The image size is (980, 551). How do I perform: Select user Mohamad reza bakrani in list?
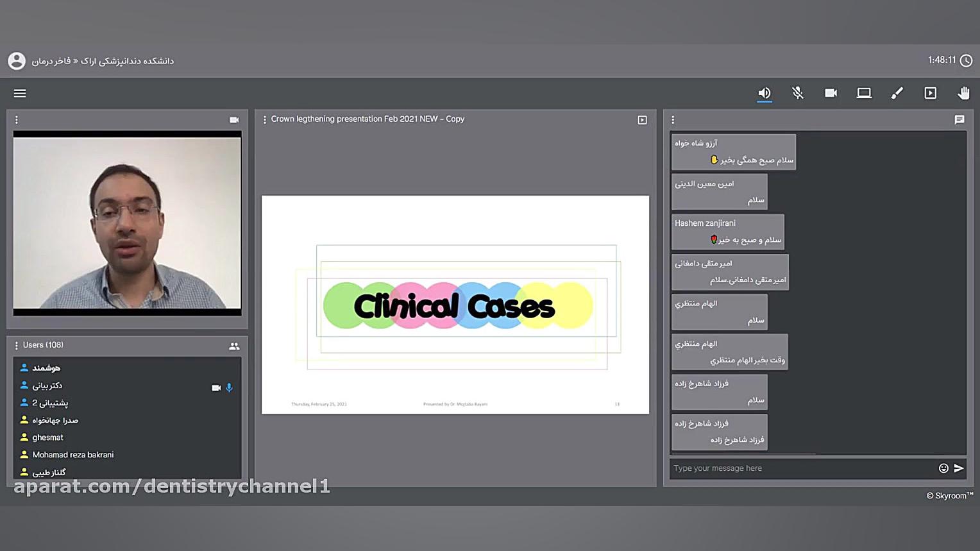(73, 455)
